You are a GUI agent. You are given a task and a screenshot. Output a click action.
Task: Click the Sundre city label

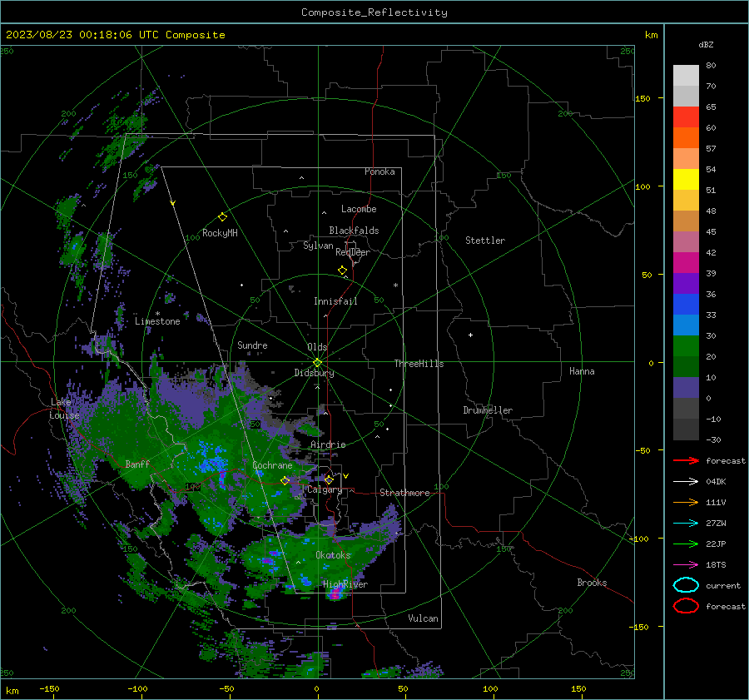[252, 345]
